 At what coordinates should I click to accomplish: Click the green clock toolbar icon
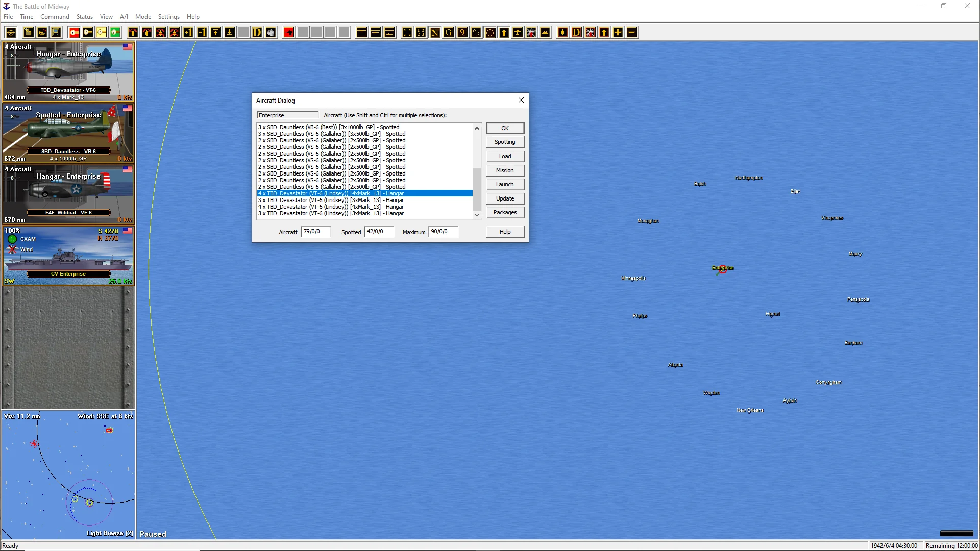[x=115, y=33]
